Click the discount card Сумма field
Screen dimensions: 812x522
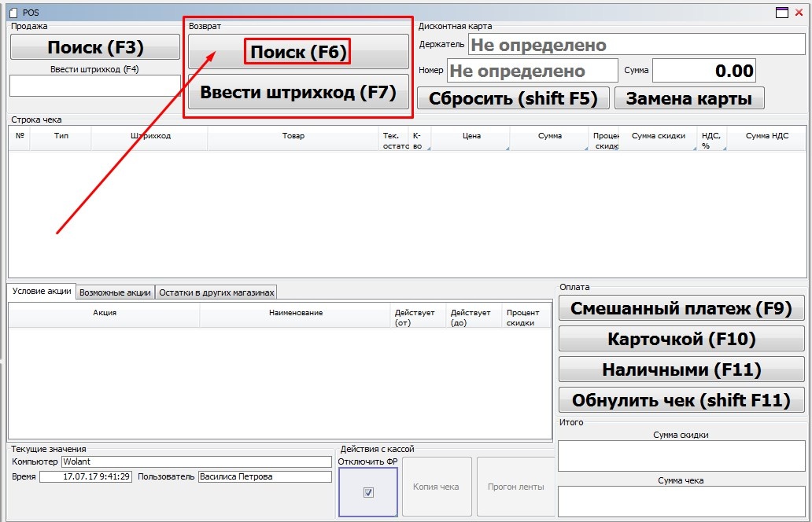(x=703, y=71)
